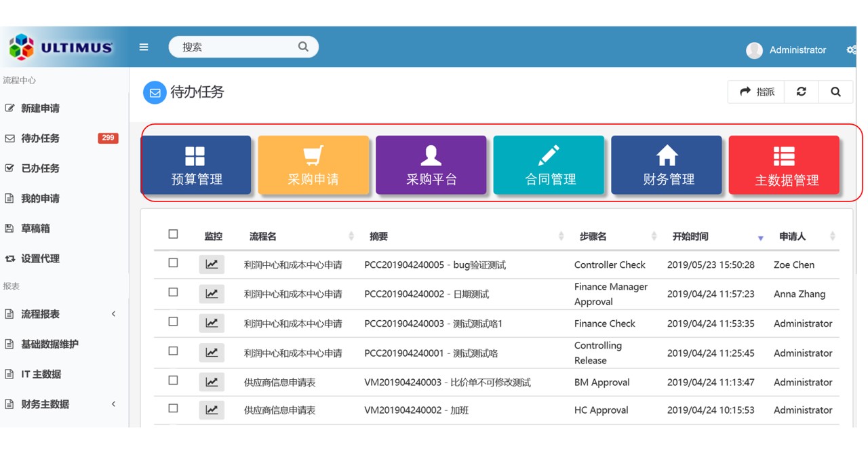
Task: Click step name BM Approval
Action: pyautogui.click(x=601, y=383)
